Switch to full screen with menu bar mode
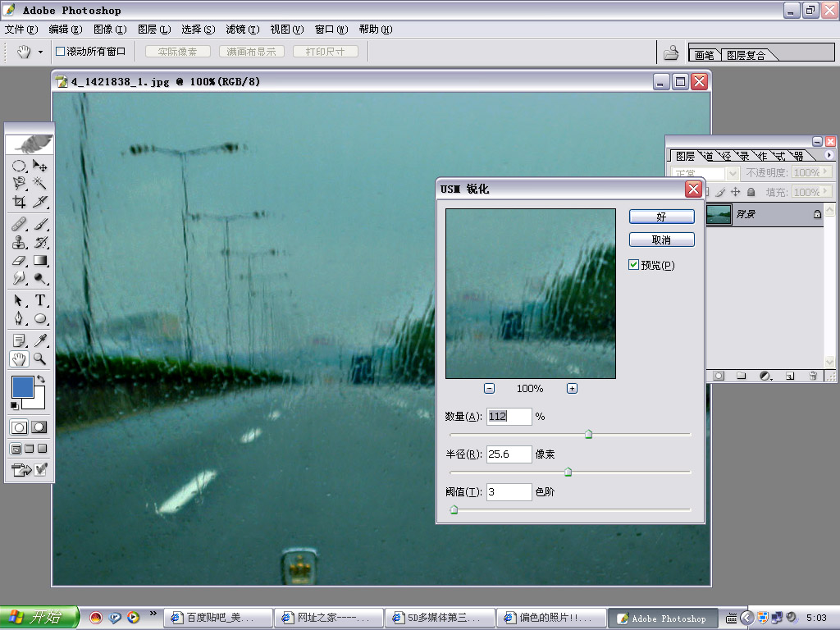The height and width of the screenshot is (630, 840). 30,449
